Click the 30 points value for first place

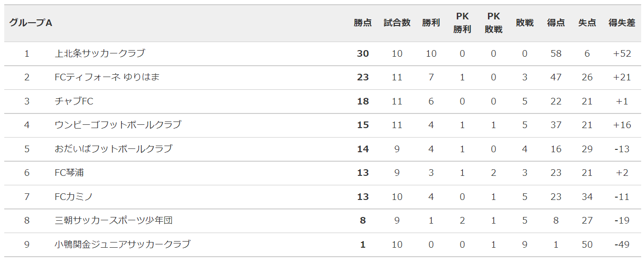point(363,53)
